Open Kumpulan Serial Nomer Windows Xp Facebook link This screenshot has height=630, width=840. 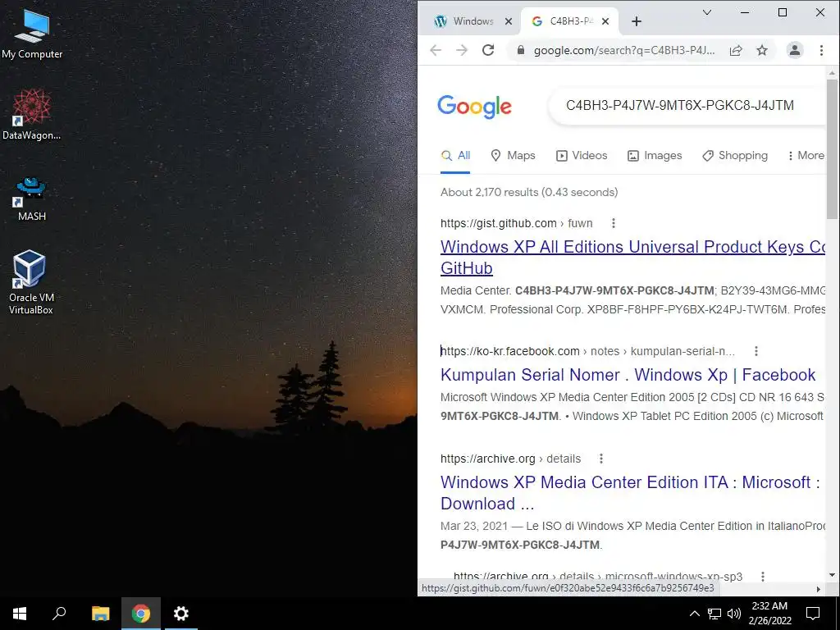tap(628, 374)
